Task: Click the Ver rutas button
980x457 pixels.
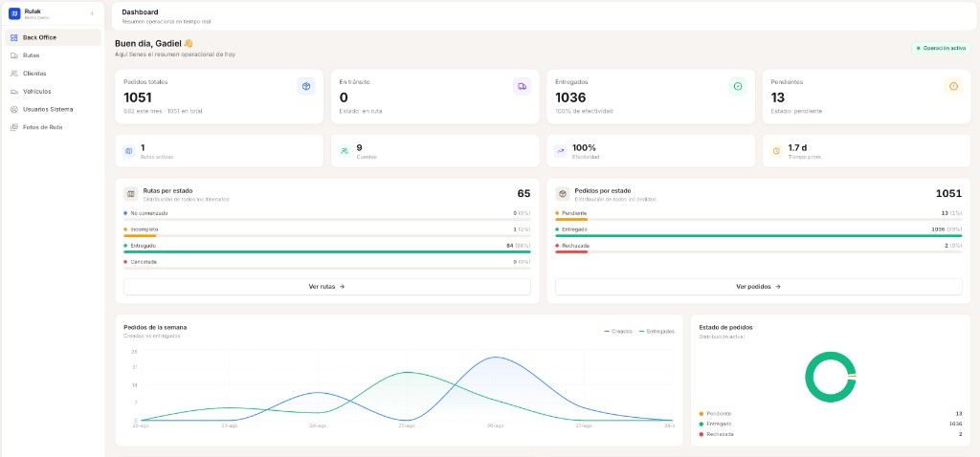Action: pyautogui.click(x=327, y=287)
